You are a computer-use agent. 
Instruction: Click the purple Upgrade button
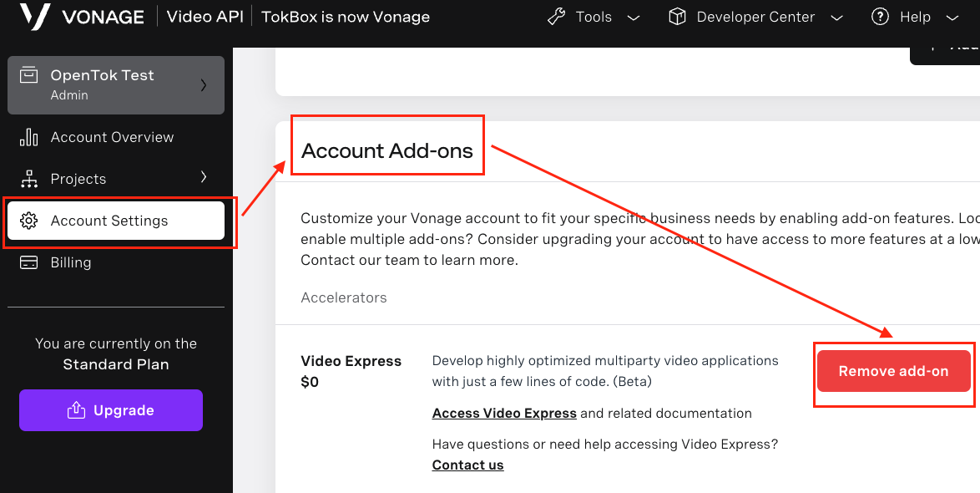pyautogui.click(x=111, y=410)
